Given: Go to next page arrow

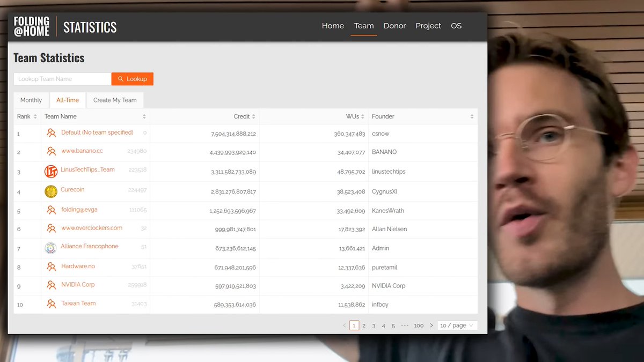Looking at the screenshot, I should [431, 326].
